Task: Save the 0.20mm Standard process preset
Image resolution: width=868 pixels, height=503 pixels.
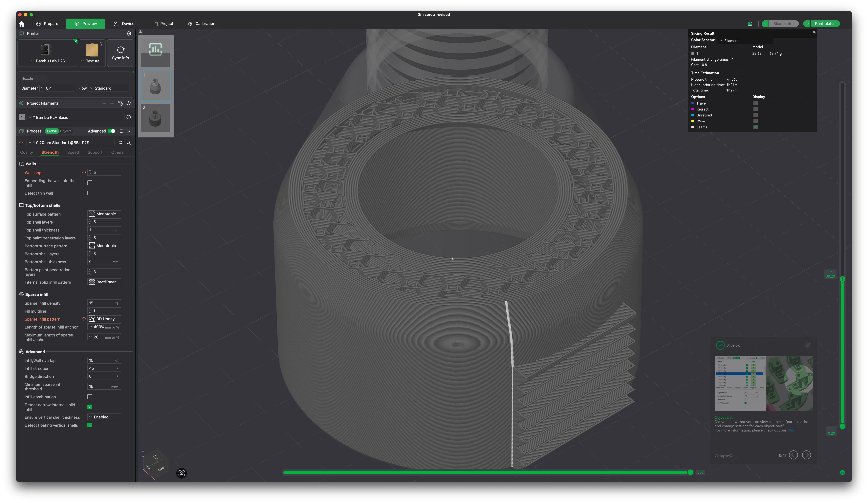Action: click(120, 143)
